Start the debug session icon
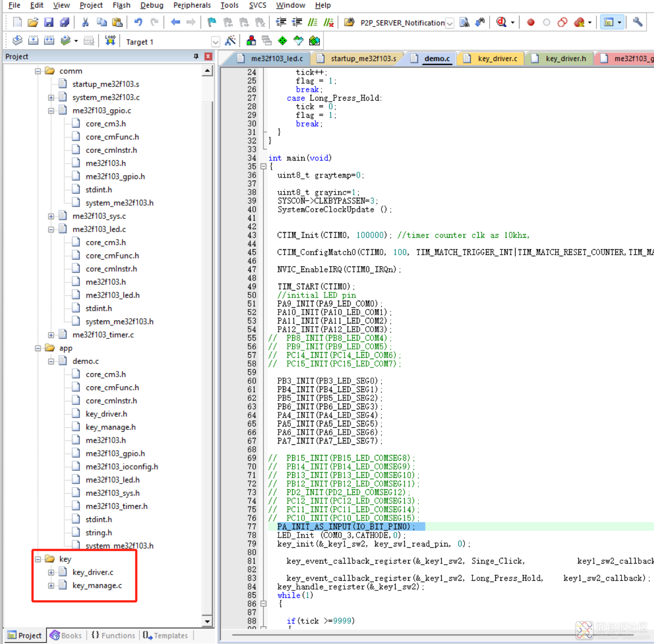This screenshot has width=654, height=644. (x=501, y=22)
